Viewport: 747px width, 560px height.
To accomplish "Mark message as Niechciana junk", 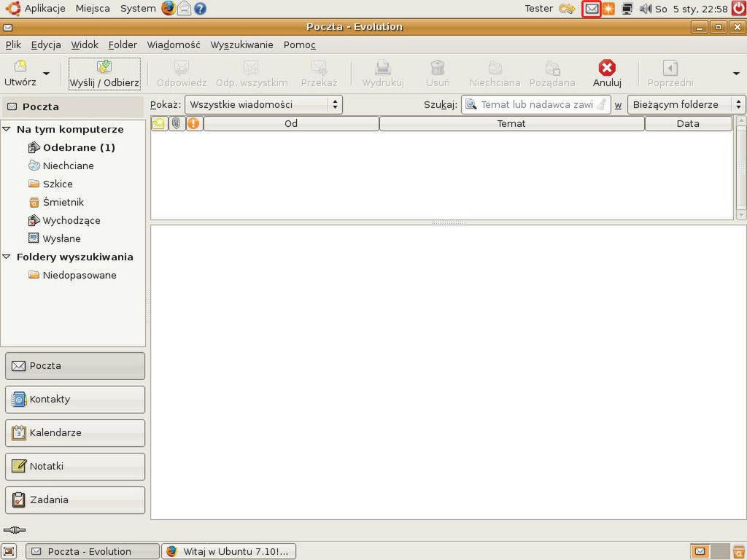I will (495, 74).
